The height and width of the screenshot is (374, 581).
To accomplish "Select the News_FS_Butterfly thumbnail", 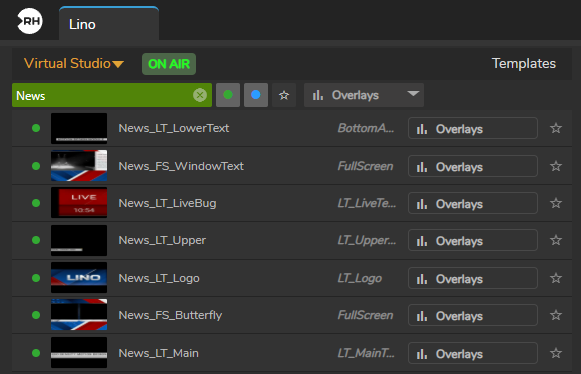I will tap(79, 315).
